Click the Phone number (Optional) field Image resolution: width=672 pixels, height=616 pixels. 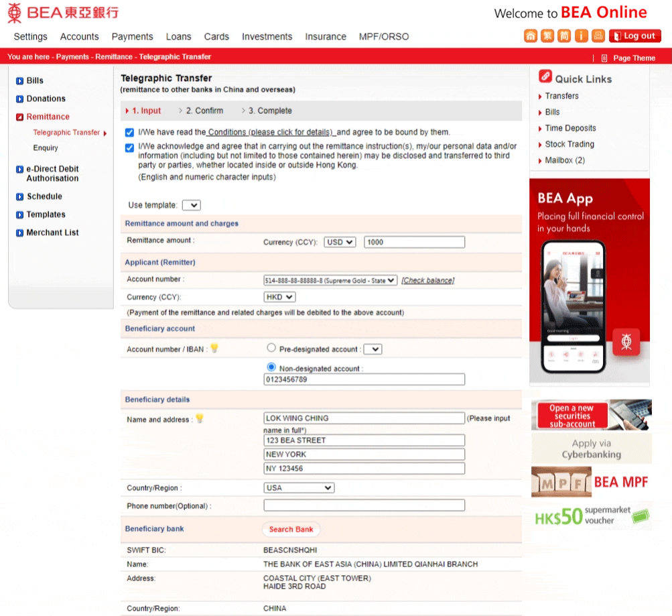[x=364, y=505]
